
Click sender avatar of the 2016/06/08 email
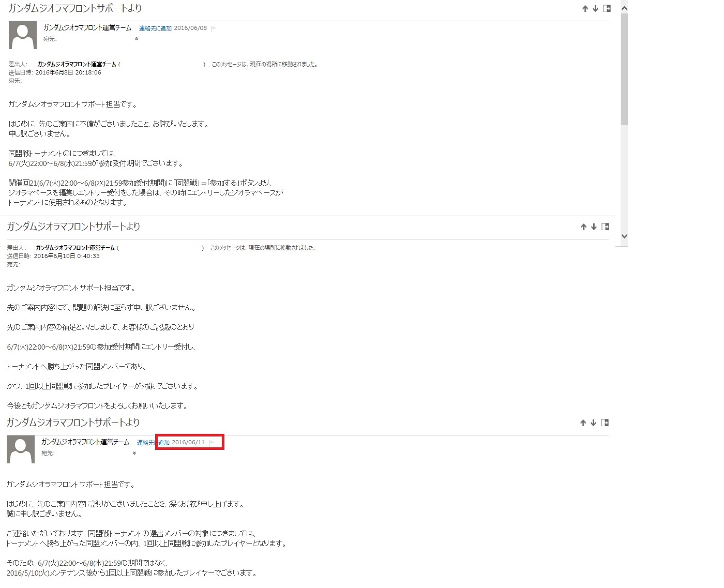coord(23,35)
